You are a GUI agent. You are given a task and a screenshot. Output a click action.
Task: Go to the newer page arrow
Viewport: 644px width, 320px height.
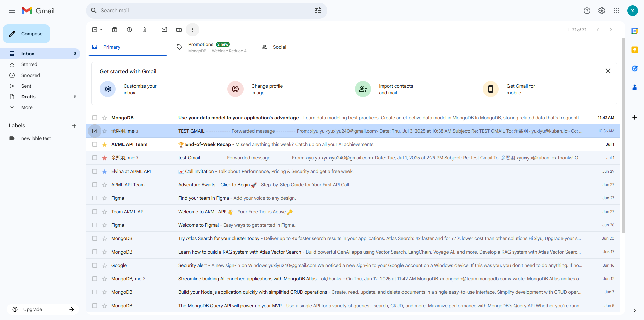point(598,30)
